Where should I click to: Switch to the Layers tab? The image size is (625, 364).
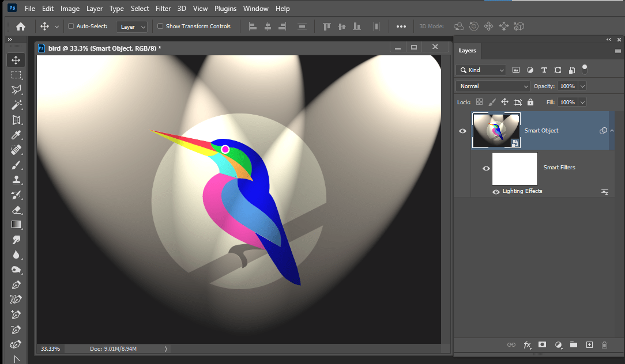click(x=467, y=51)
